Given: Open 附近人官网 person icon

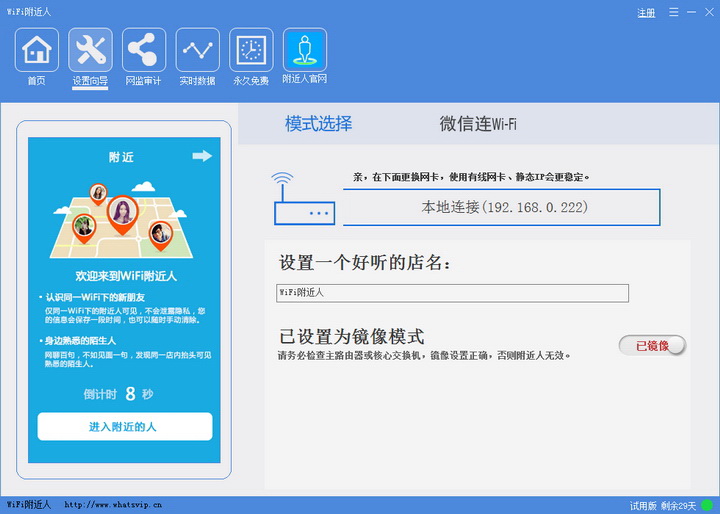Looking at the screenshot, I should 305,49.
